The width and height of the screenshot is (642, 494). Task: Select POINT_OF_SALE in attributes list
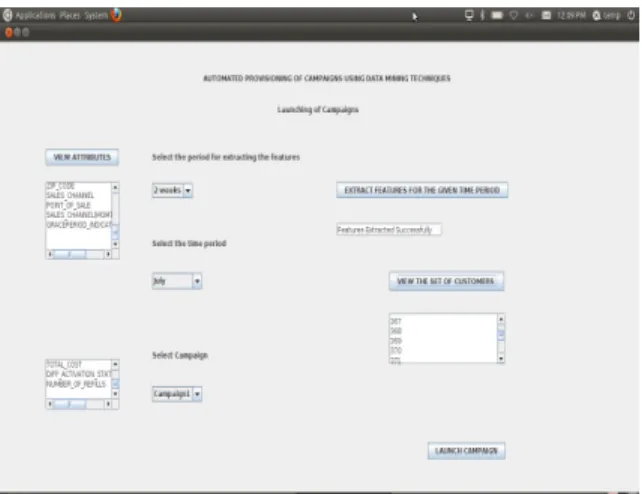tap(78, 205)
